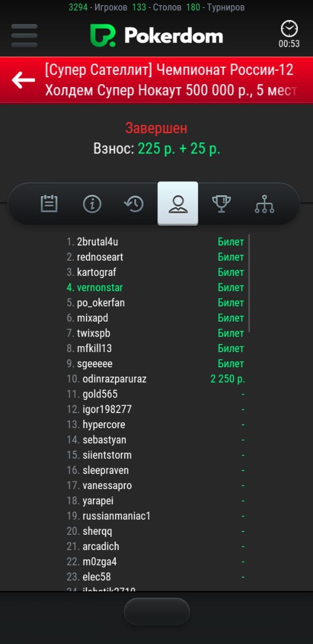The width and height of the screenshot is (313, 644).
Task: Tap the 225 р. + 25 р. buy-in text
Action: pos(179,149)
